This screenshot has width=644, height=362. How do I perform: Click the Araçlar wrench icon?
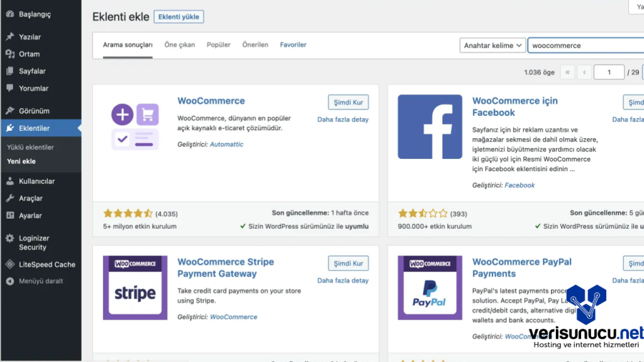click(x=10, y=198)
